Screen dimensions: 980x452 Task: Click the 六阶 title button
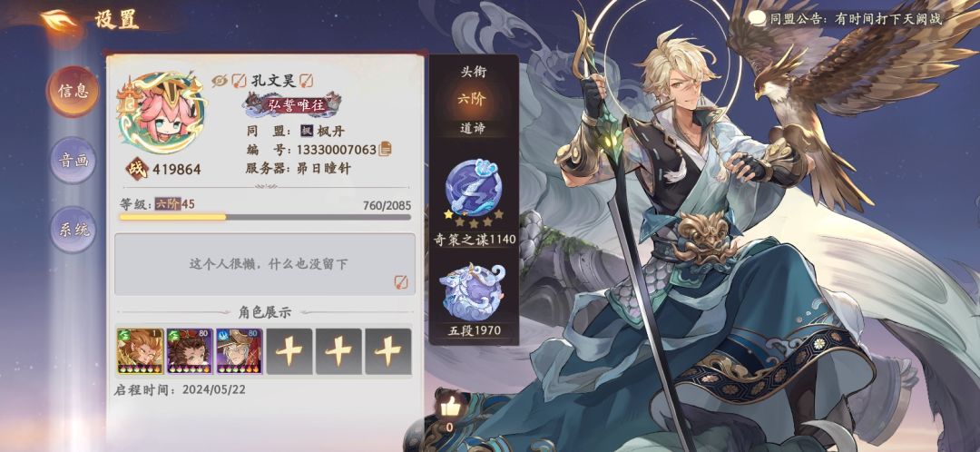point(473,99)
